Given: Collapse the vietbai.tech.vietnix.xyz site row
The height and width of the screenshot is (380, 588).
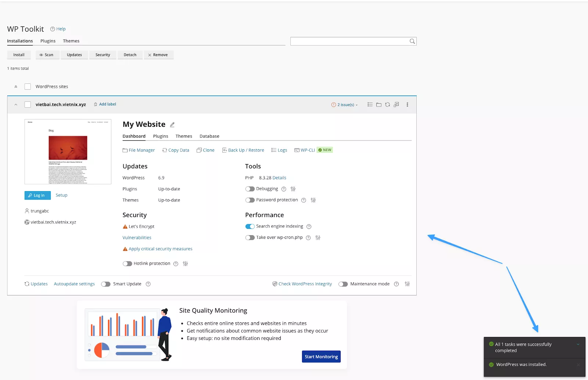Looking at the screenshot, I should pyautogui.click(x=16, y=105).
